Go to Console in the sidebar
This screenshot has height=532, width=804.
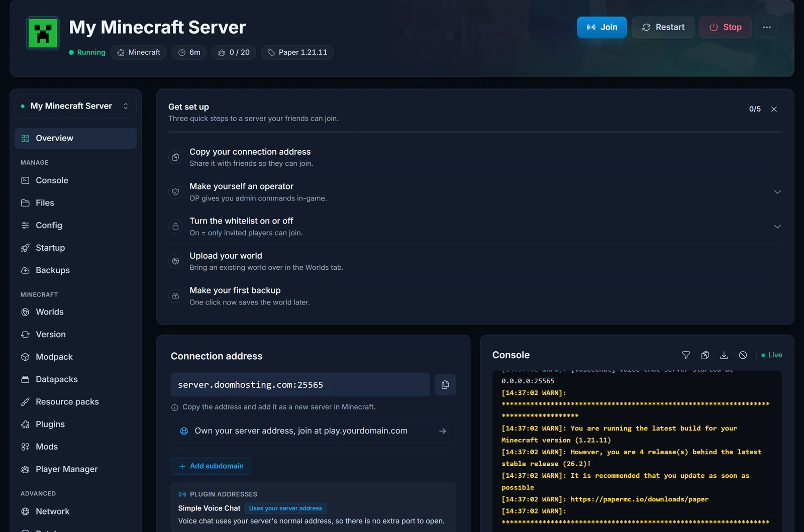pos(75,180)
